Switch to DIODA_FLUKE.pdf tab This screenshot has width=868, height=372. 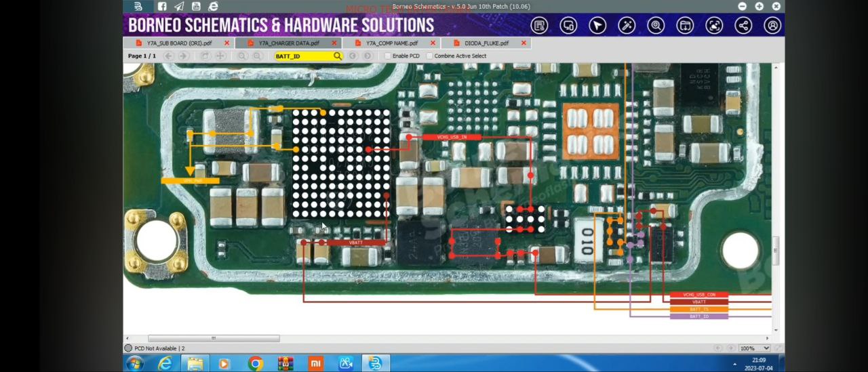click(x=486, y=43)
